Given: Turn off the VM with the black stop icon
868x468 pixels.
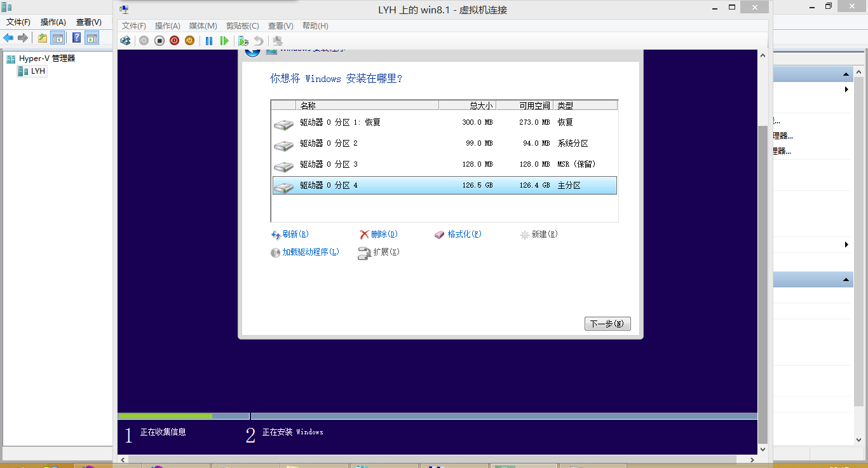Looking at the screenshot, I should point(159,41).
